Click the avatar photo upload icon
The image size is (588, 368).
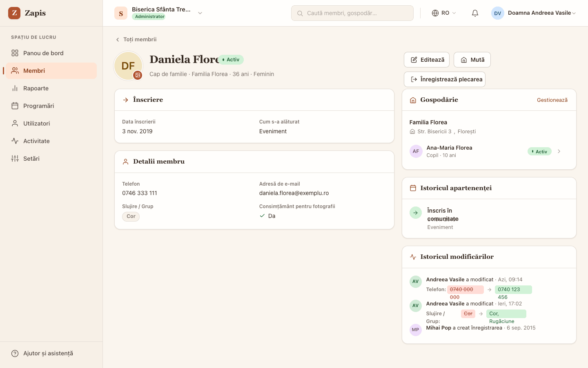(x=138, y=75)
